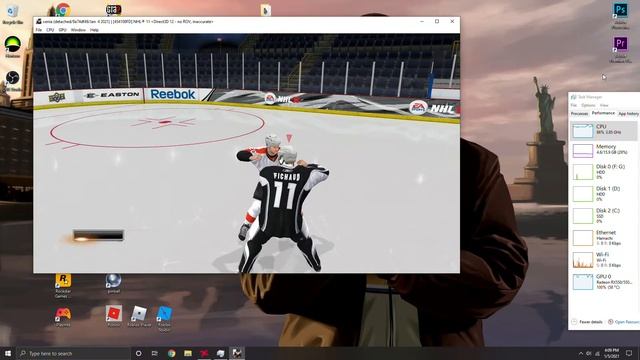
Task: Open the File menu in xenia
Action: pyautogui.click(x=38, y=30)
